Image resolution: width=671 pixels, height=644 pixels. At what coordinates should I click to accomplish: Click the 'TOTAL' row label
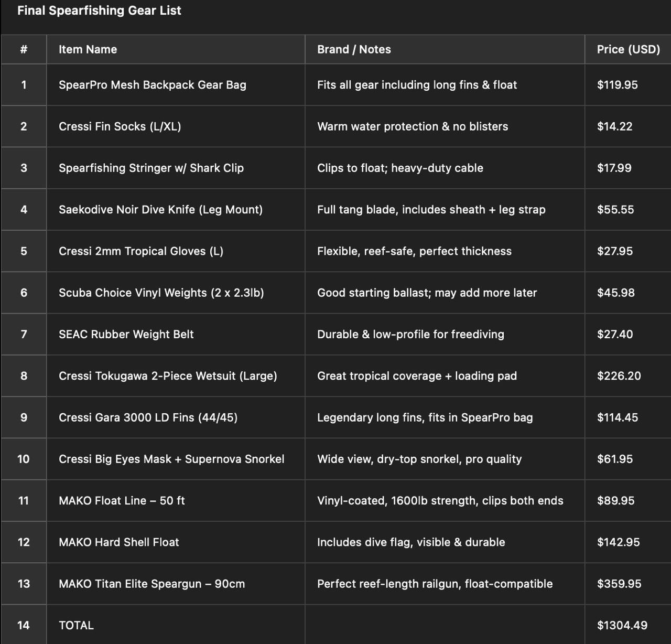click(76, 626)
